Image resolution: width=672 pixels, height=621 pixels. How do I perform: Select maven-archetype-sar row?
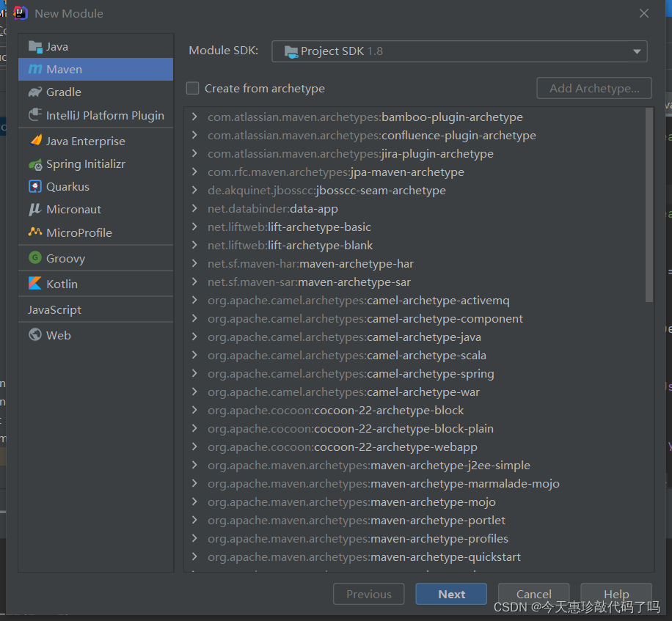(x=416, y=282)
